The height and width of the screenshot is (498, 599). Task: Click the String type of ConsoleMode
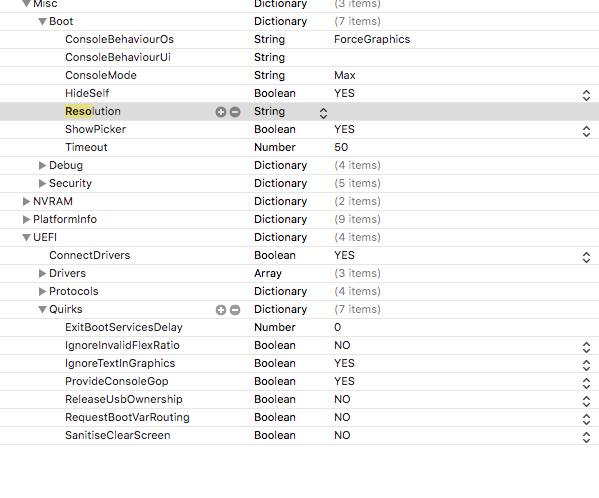tap(270, 75)
